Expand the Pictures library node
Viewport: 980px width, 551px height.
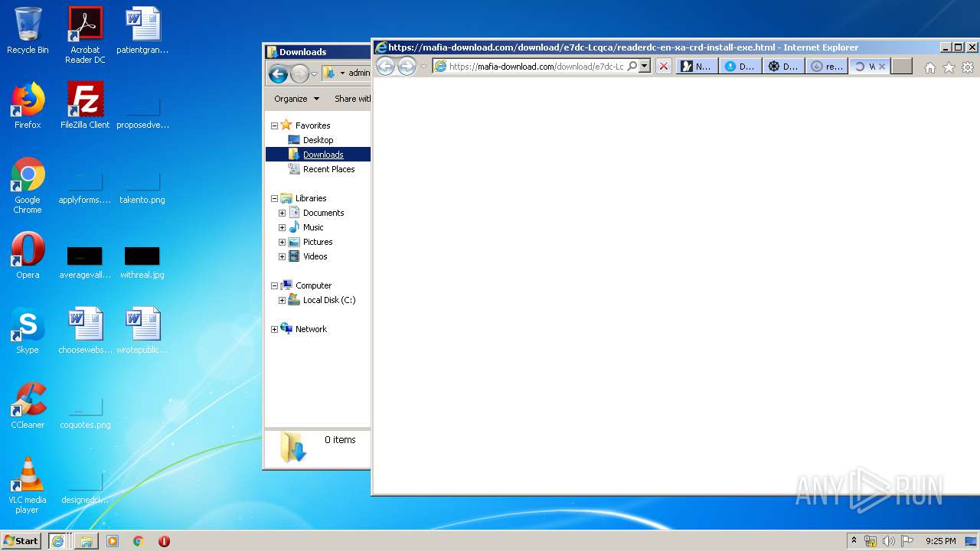[282, 242]
